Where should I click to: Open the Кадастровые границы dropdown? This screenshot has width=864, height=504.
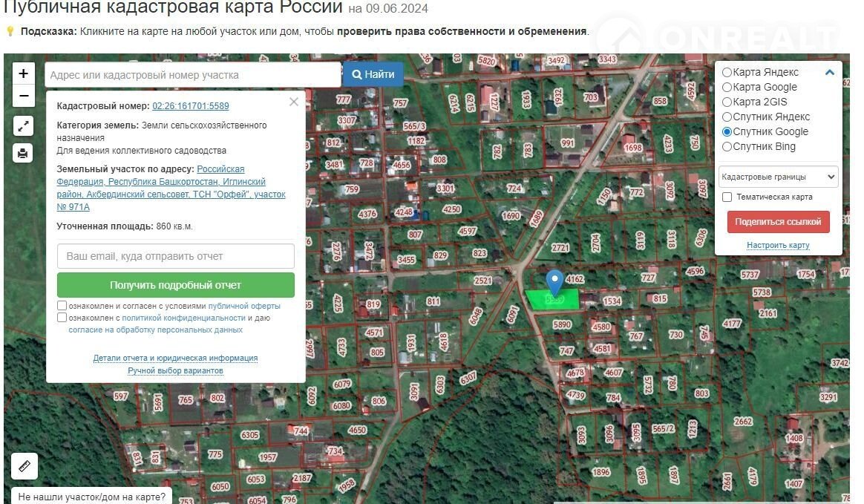[x=778, y=177]
